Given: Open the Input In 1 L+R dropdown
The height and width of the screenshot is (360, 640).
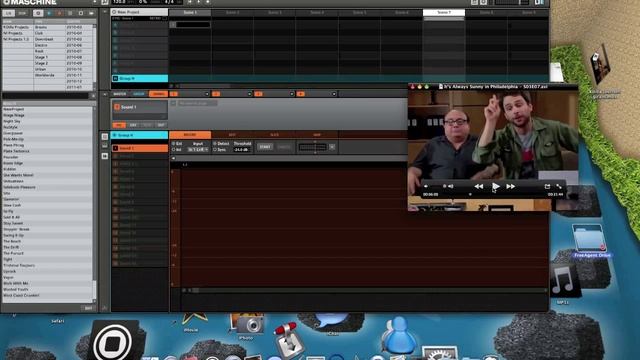Looking at the screenshot, I should pos(198,150).
